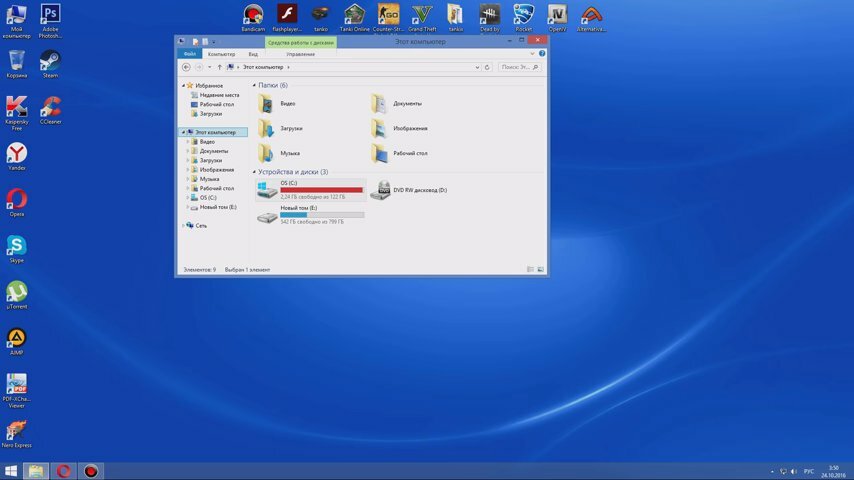Select Недавние места in the navigation pane

[x=215, y=95]
